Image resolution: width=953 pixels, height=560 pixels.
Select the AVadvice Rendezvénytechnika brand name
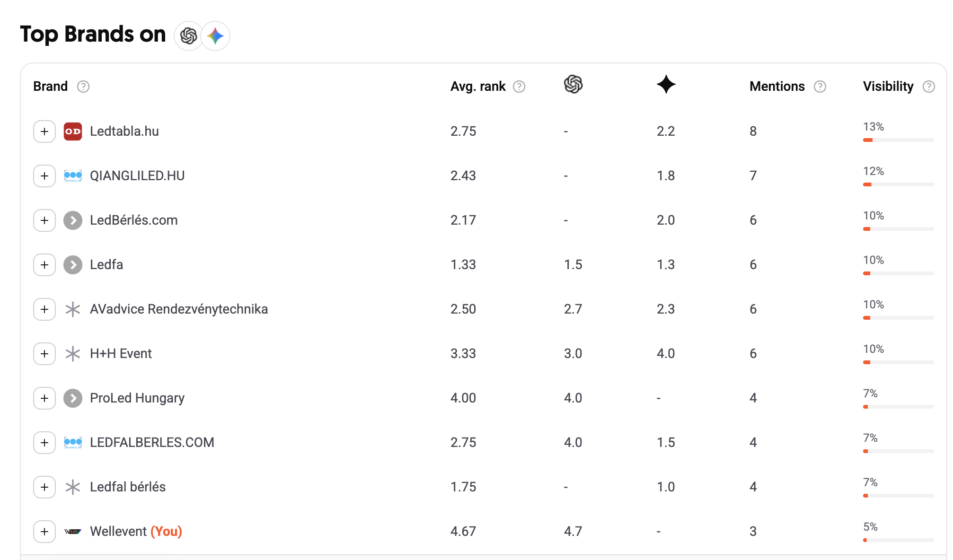pyautogui.click(x=179, y=309)
